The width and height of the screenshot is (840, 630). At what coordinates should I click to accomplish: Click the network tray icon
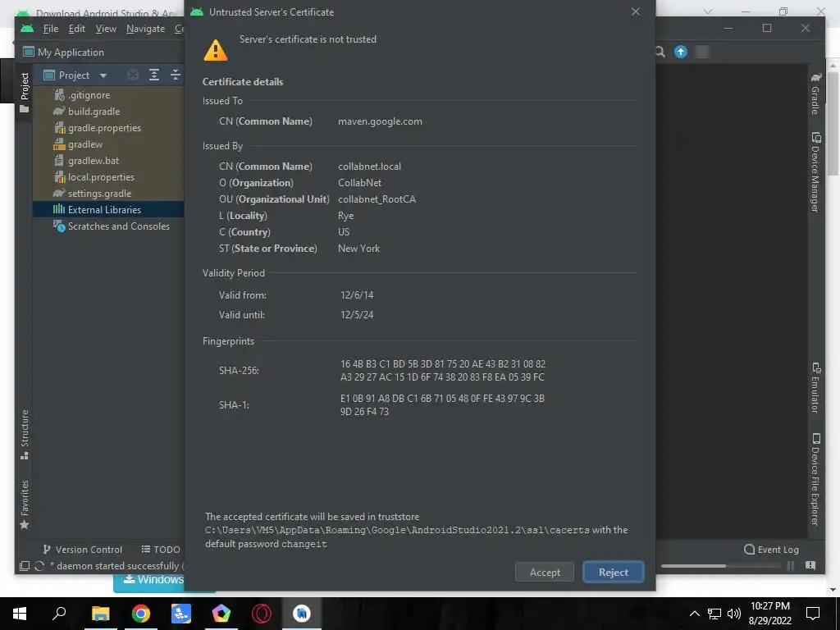point(714,614)
